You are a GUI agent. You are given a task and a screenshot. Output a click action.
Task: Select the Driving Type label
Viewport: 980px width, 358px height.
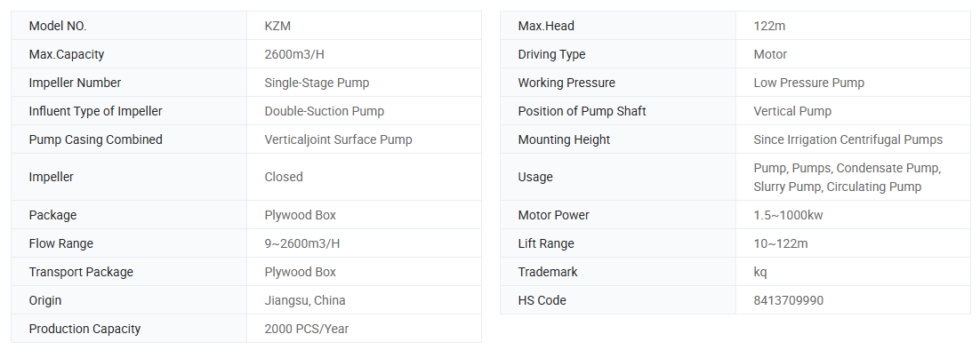(x=551, y=54)
